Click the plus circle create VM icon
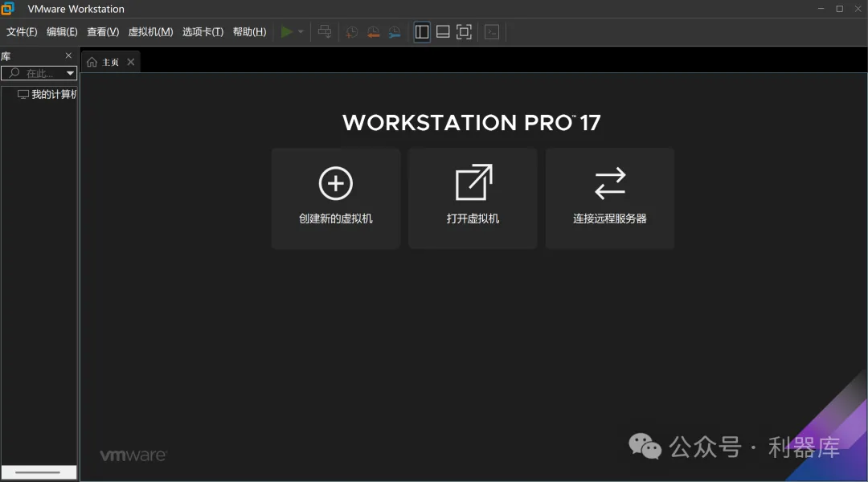The height and width of the screenshot is (482, 868). [335, 183]
